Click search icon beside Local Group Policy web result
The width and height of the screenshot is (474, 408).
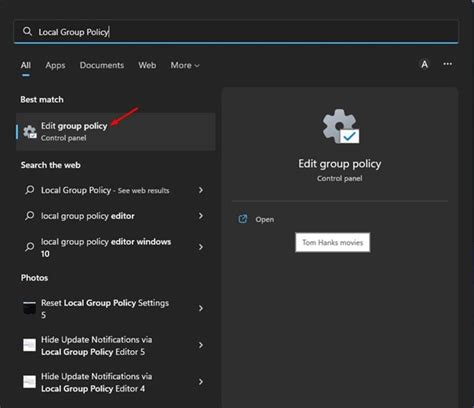coord(29,190)
